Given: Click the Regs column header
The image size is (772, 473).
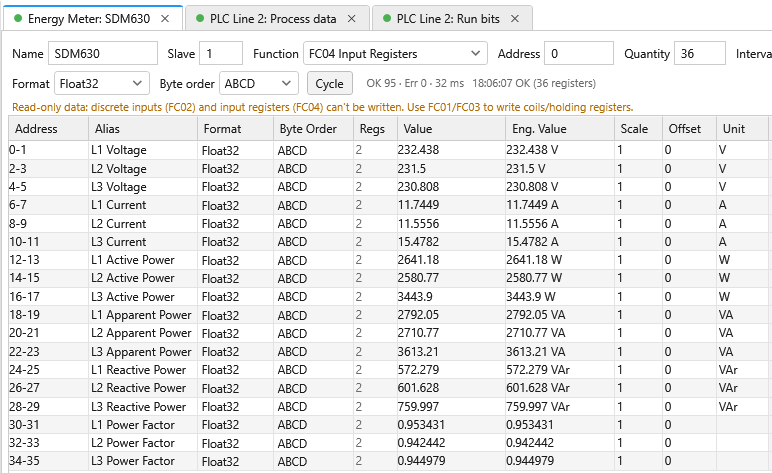Looking at the screenshot, I should [376, 129].
